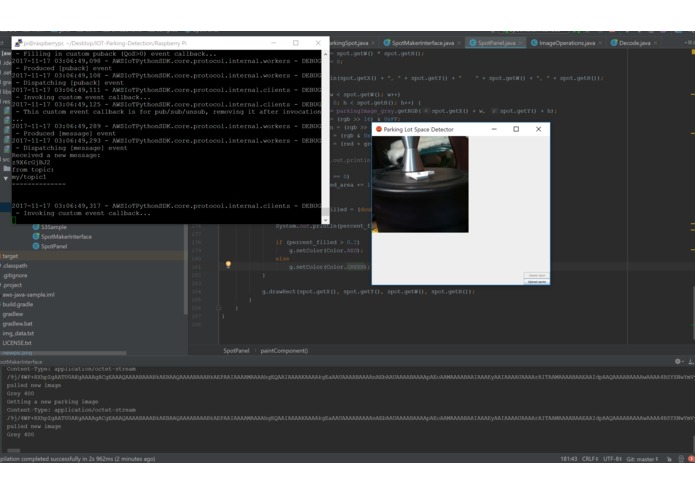This screenshot has width=695, height=494.
Task: Click the button above Upload spots in Parking Detector
Action: (x=537, y=276)
